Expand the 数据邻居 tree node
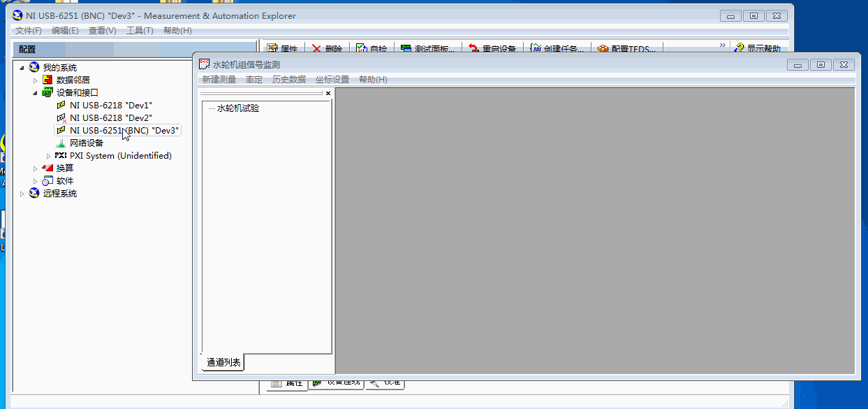Viewport: 868px width, 409px height. tap(35, 80)
